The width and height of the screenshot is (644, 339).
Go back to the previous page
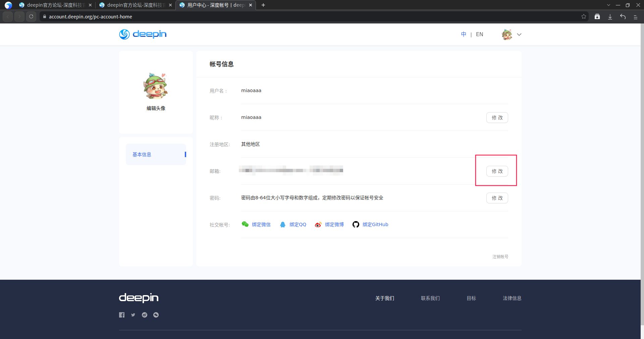(8, 16)
